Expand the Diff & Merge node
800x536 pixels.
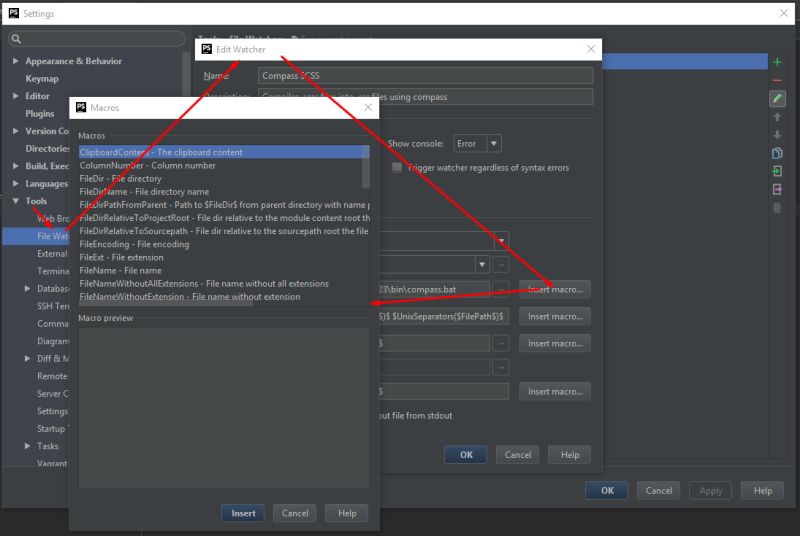coord(28,359)
